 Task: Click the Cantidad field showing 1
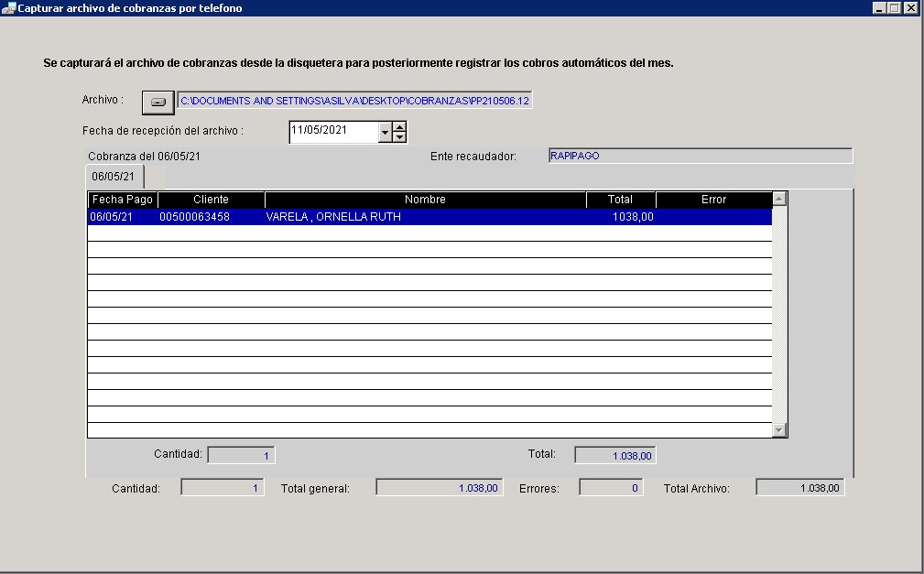coord(241,454)
